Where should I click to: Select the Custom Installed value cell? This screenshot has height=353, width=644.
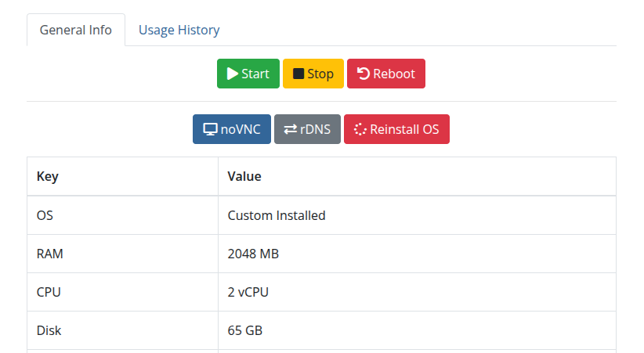pos(277,215)
